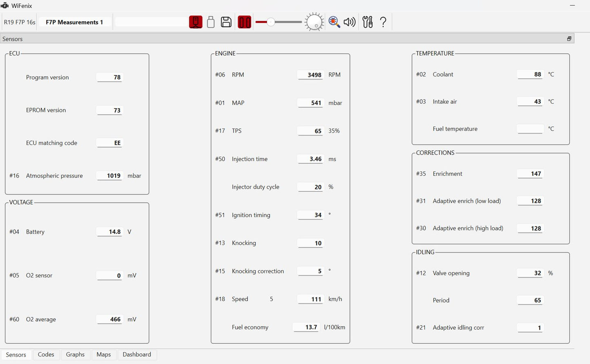This screenshot has height=364, width=590.
Task: Click the Sensors panel title bar
Action: pos(287,39)
